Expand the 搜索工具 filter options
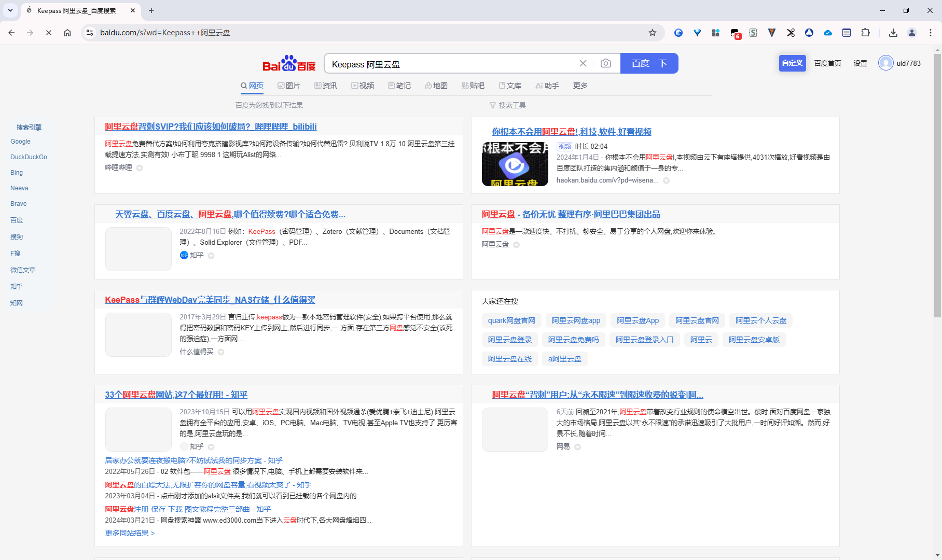The width and height of the screenshot is (942, 560). pos(508,105)
